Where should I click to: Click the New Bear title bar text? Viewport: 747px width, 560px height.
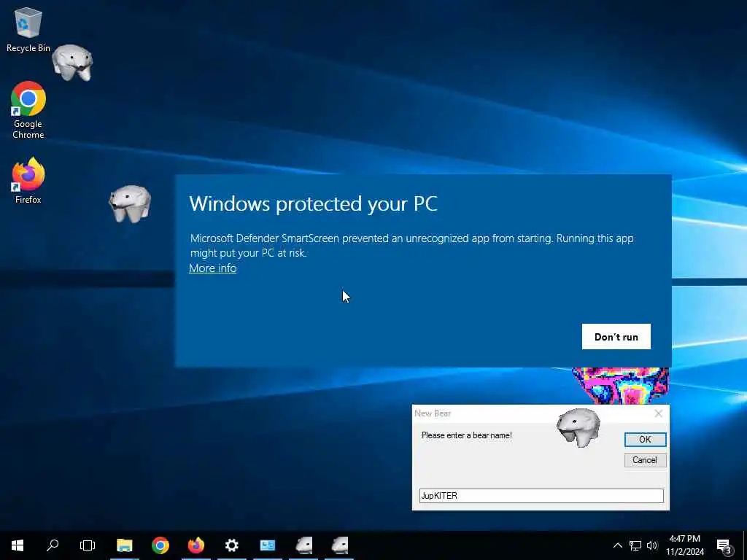433,413
